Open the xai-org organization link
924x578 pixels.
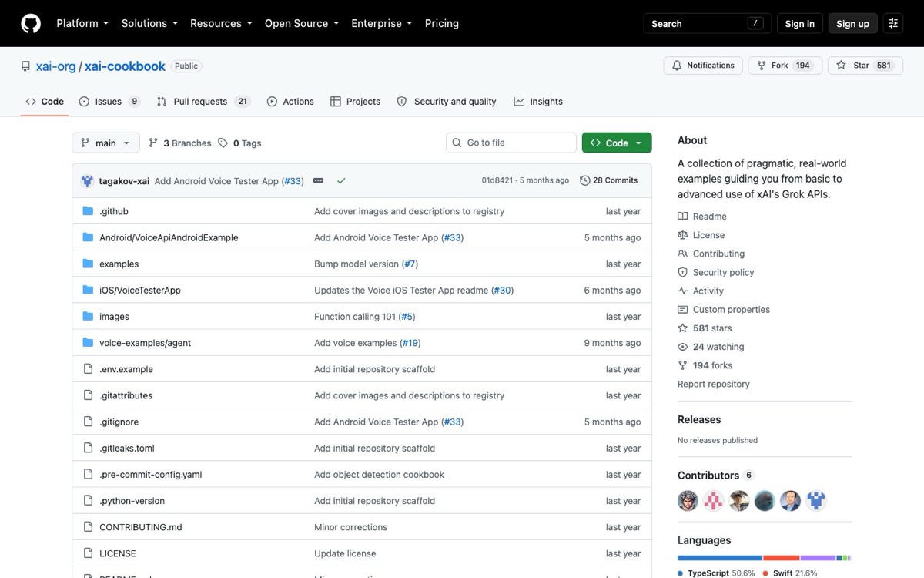click(56, 66)
